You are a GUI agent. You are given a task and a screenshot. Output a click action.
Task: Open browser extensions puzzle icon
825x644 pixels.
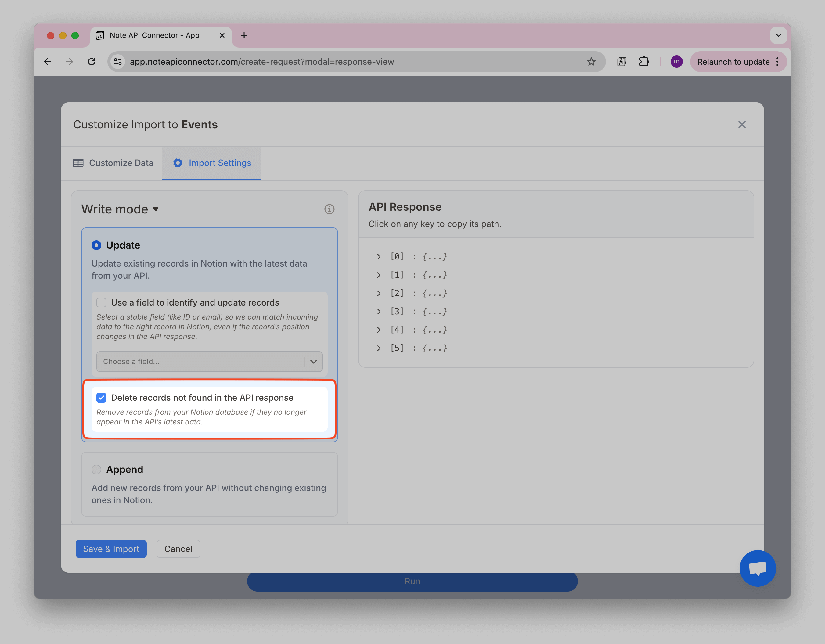[644, 62]
